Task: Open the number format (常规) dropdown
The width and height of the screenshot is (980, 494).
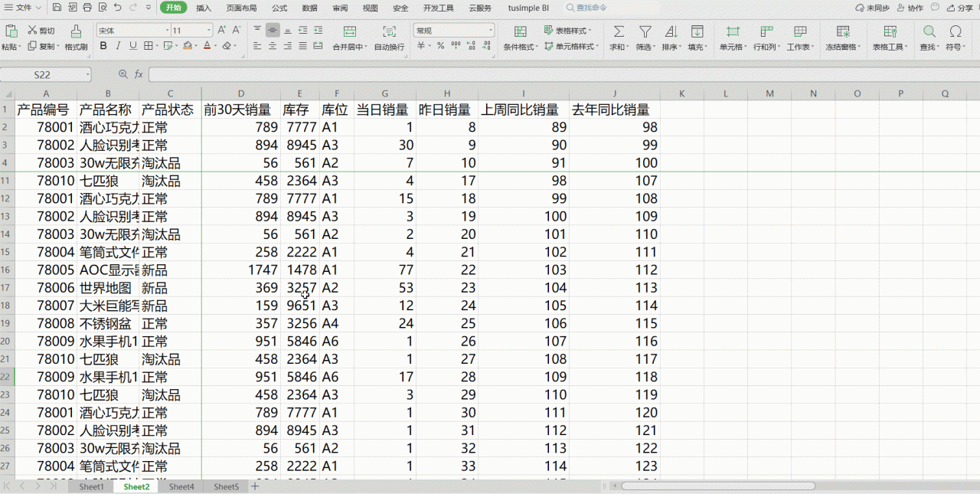Action: 491,31
